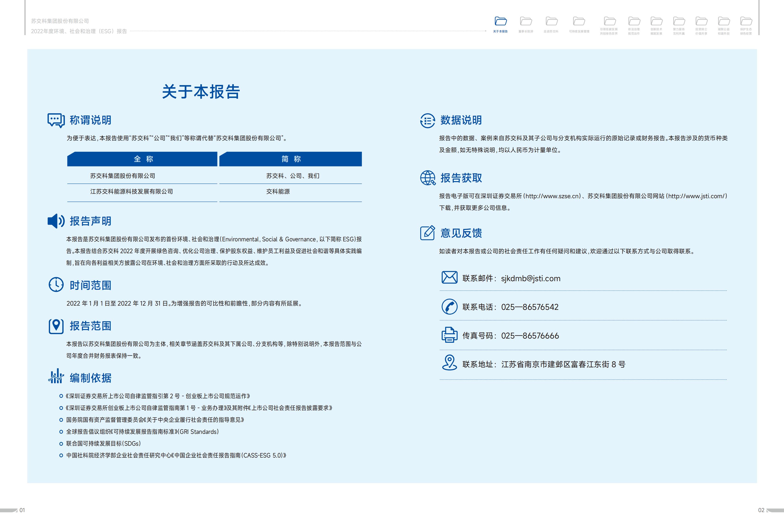784x532 pixels.
Task: Click the speaker icon beside 报告声明
Action: [x=56, y=221]
